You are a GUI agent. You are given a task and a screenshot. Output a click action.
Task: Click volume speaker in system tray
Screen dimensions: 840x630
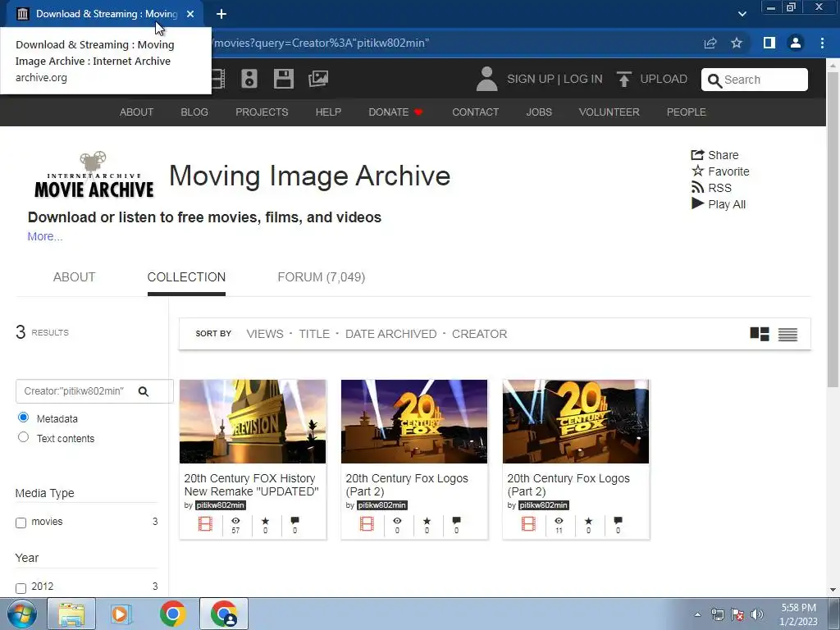757,614
